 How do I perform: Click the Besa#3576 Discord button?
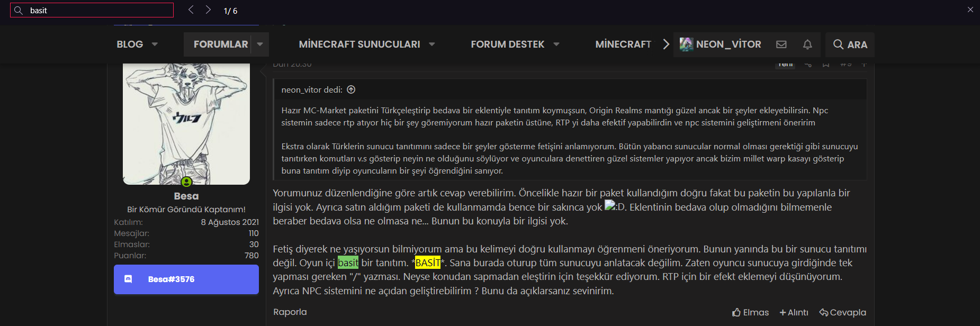(186, 279)
